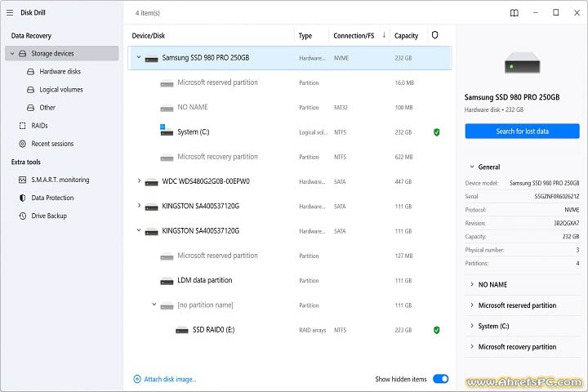Click the drive icon beside Other

point(31,108)
